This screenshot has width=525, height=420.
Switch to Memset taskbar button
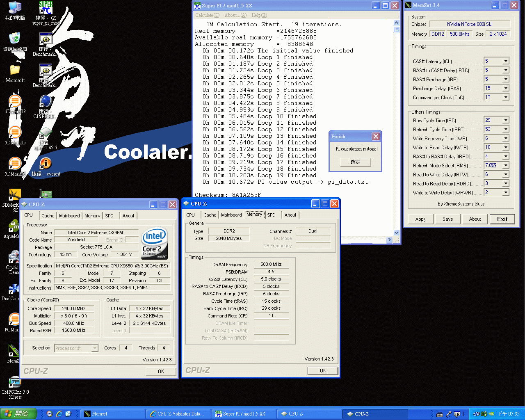pos(113,414)
